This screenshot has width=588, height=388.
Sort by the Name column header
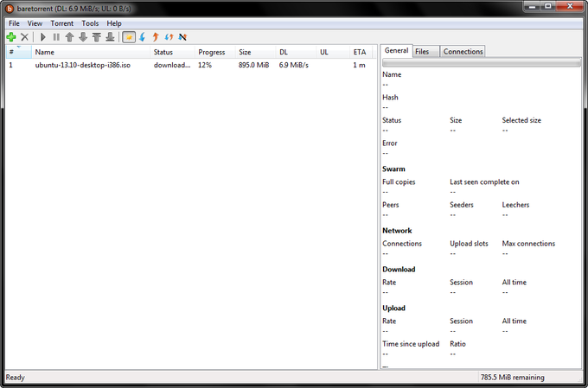[x=91, y=52]
